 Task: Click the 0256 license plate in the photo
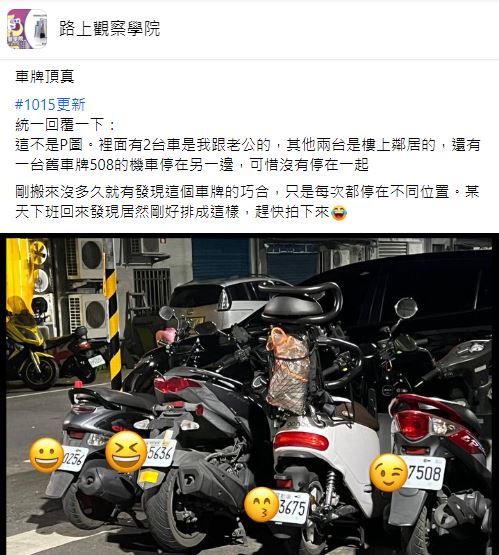[75, 459]
